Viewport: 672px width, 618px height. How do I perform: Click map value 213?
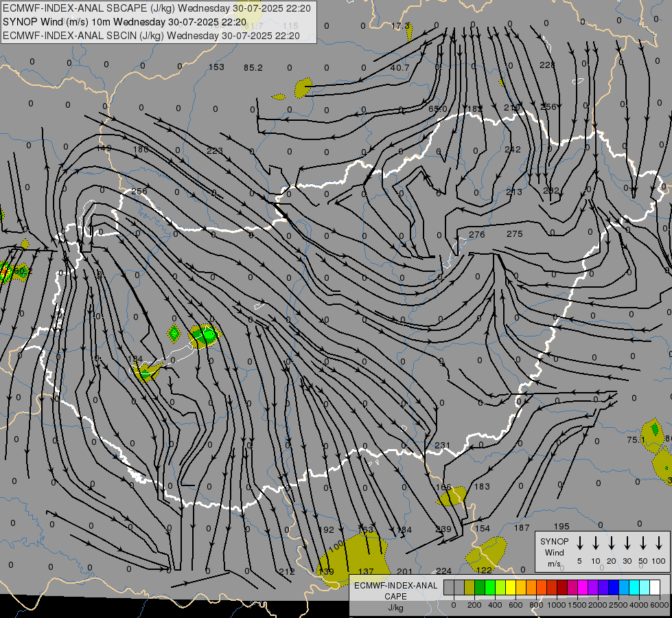(x=514, y=192)
